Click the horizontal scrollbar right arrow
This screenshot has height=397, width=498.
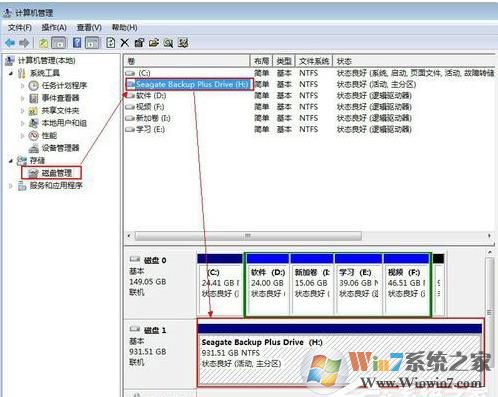(489, 236)
